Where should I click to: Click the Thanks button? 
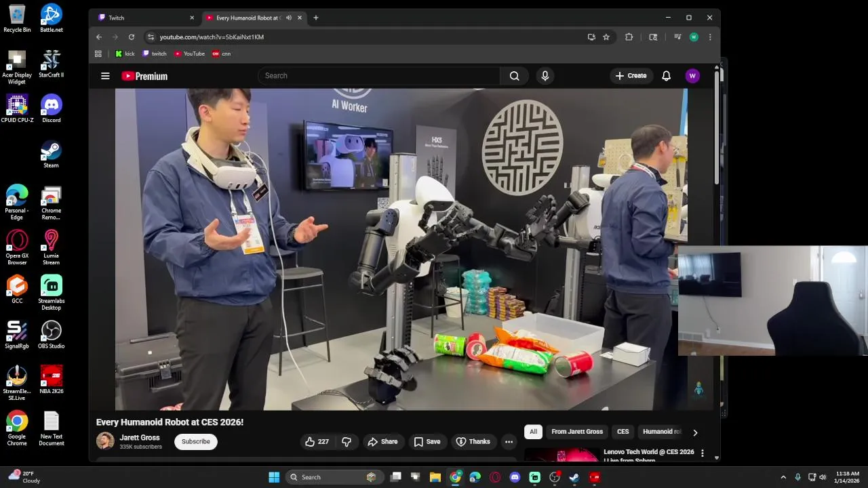[473, 442]
